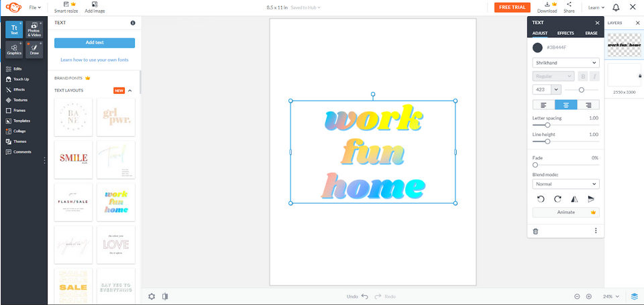Adjust the Fade slider
This screenshot has height=305, width=644.
coord(535,165)
